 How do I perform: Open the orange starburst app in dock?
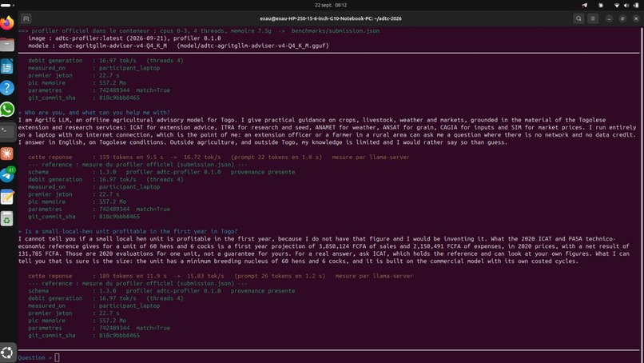click(x=7, y=154)
